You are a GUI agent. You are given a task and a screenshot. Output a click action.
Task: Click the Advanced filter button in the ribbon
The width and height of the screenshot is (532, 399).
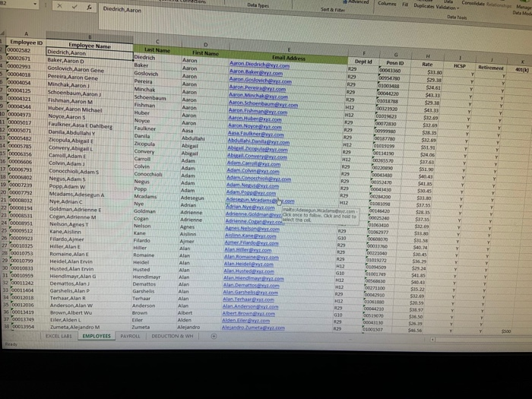356,2
